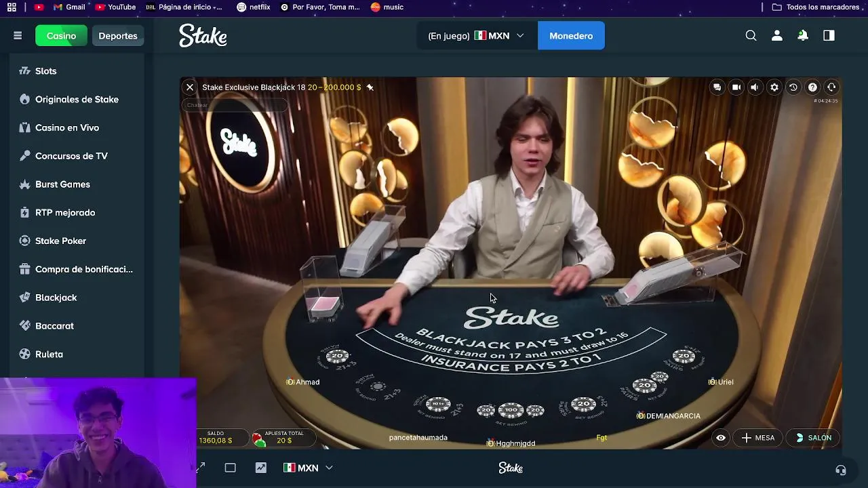
Task: Open Stake site search magnifier
Action: [751, 36]
